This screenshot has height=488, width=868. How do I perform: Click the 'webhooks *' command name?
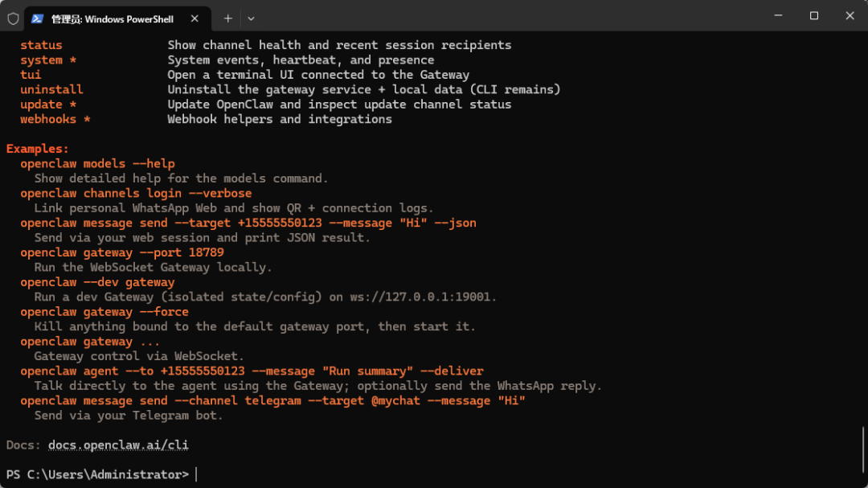55,119
